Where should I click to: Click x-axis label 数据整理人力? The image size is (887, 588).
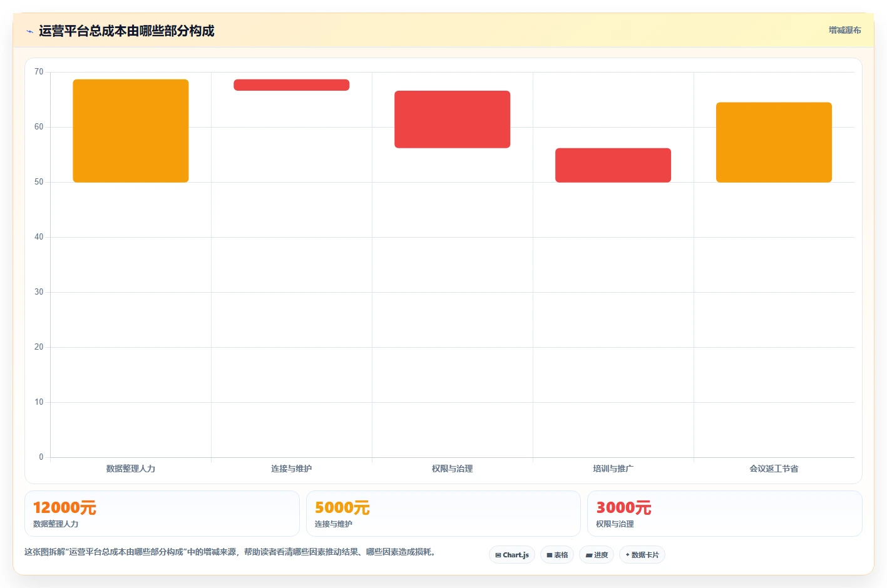pyautogui.click(x=131, y=469)
